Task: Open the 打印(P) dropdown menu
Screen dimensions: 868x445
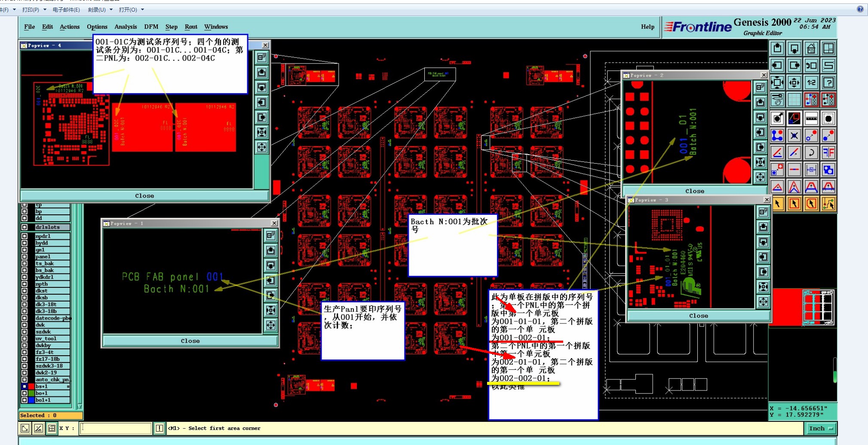Action: tap(34, 9)
